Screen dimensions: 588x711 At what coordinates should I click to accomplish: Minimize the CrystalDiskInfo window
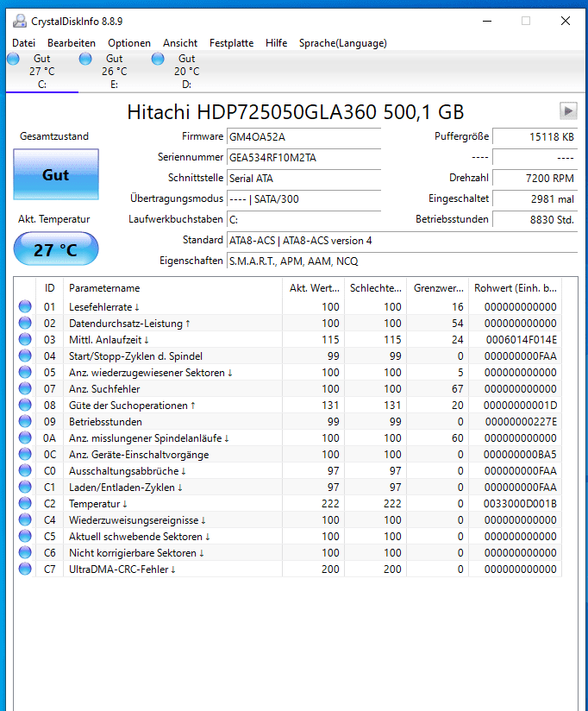tap(487, 21)
